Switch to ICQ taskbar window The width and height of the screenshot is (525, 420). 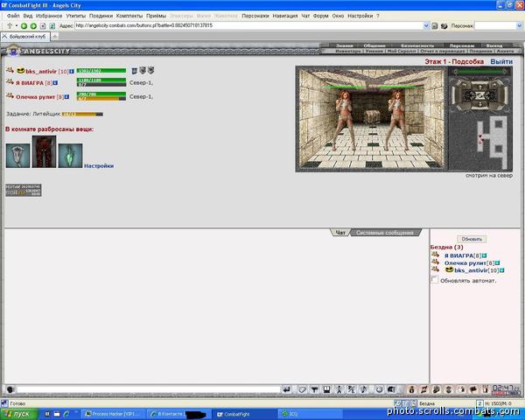tap(310, 414)
